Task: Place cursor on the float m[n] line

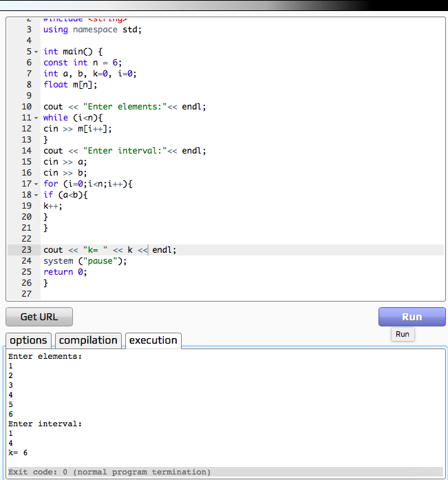Action: tap(70, 85)
